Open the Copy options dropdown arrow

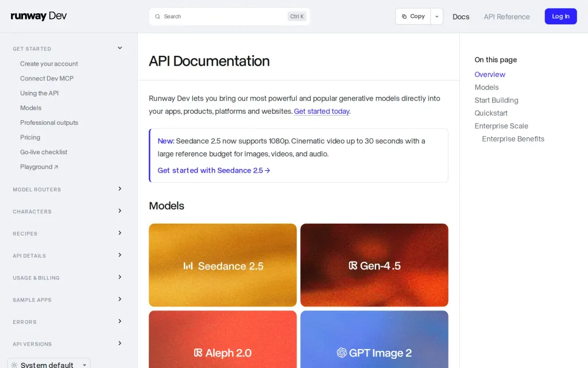point(437,17)
